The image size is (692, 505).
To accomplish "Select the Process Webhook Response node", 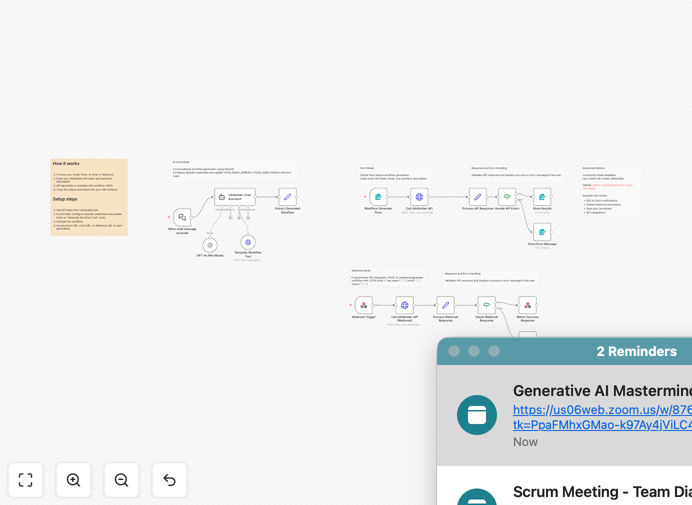I will click(x=445, y=305).
